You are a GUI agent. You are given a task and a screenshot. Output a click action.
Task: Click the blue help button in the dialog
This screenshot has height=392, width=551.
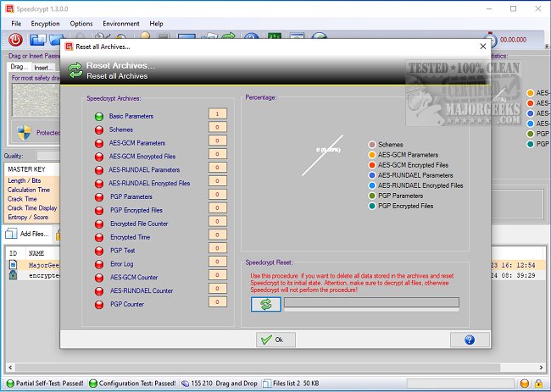tap(470, 340)
